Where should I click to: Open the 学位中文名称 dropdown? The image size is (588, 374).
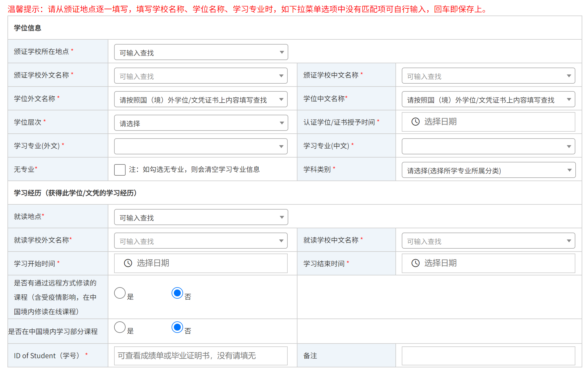(489, 99)
